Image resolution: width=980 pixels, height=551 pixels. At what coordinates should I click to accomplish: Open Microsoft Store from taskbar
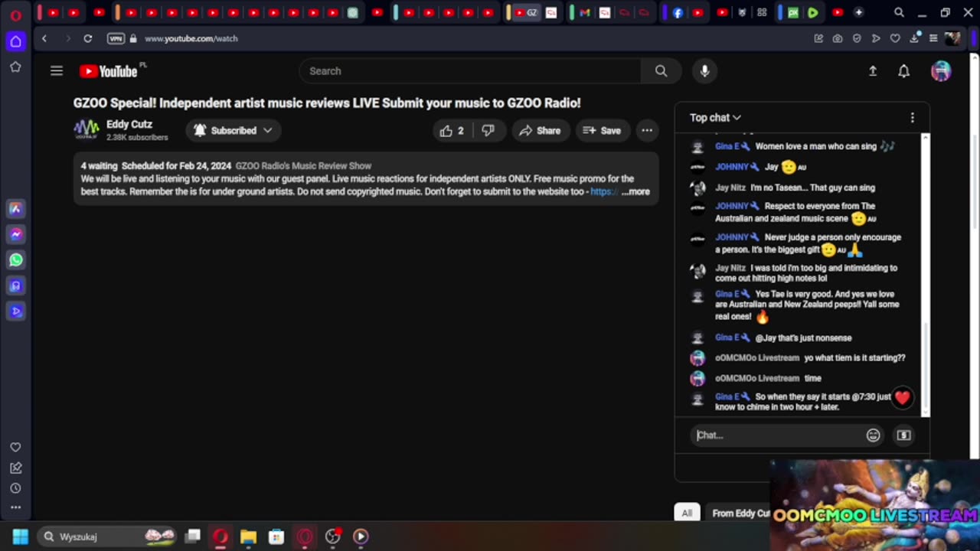tap(276, 536)
